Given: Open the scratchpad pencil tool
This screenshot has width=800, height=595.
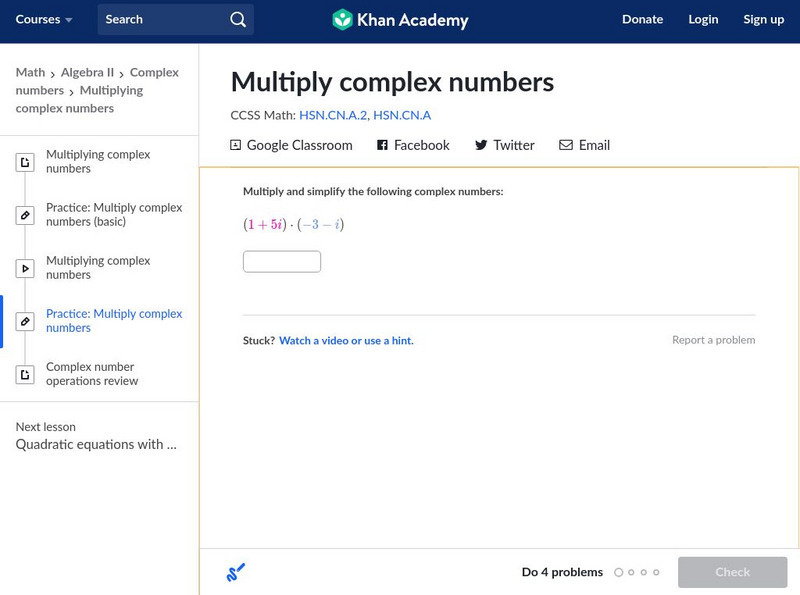Looking at the screenshot, I should [x=236, y=572].
